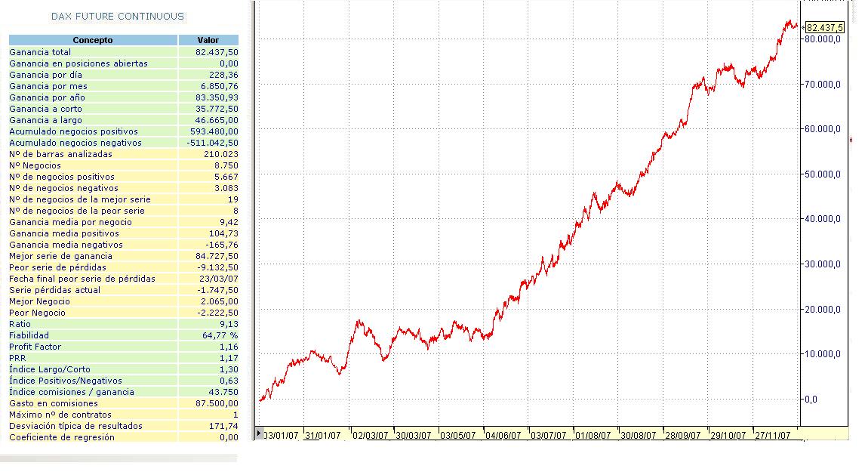Click the Nº Negocios value 8.750

(226, 165)
